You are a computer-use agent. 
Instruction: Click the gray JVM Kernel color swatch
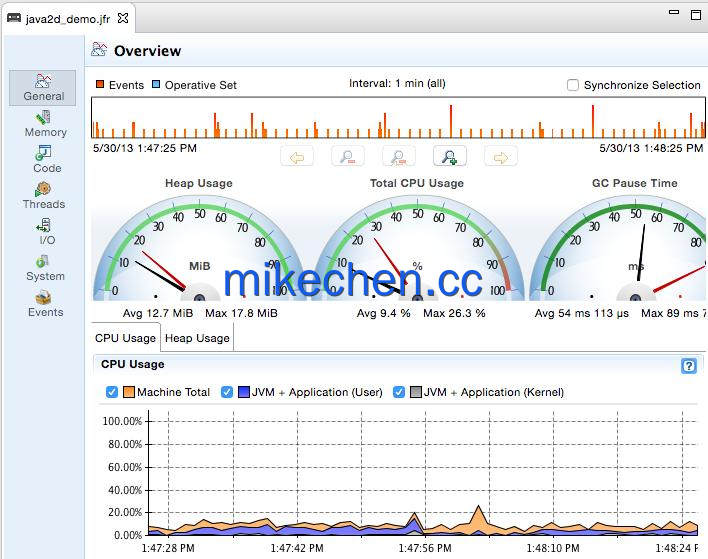click(416, 392)
